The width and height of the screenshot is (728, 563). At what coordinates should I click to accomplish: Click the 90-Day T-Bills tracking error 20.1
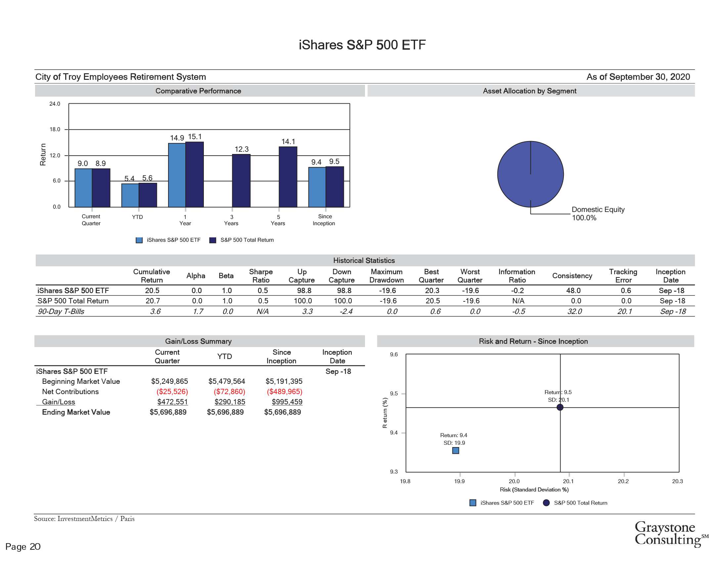(625, 312)
